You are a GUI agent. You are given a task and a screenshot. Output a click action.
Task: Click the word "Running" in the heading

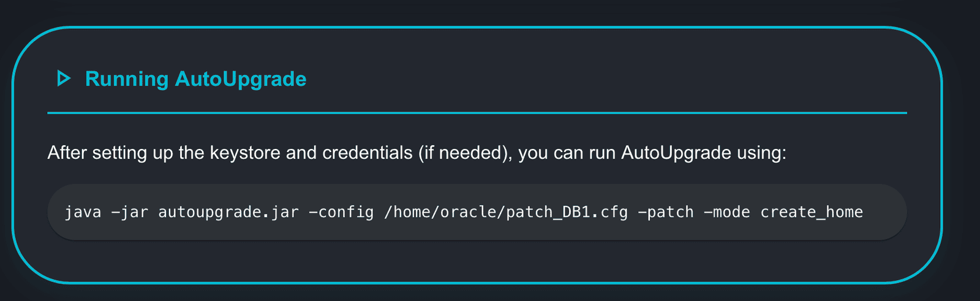[x=127, y=78]
